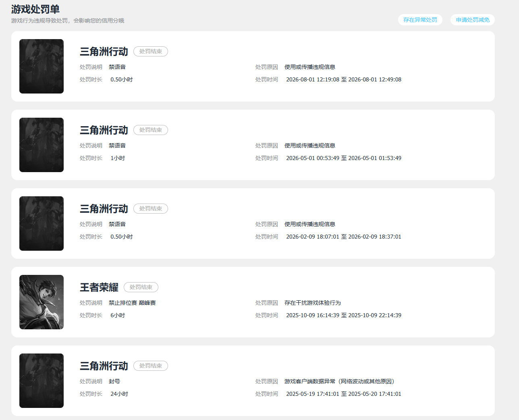
Task: Click 处罚结束 badge on the 封号 card
Action: pyautogui.click(x=151, y=366)
